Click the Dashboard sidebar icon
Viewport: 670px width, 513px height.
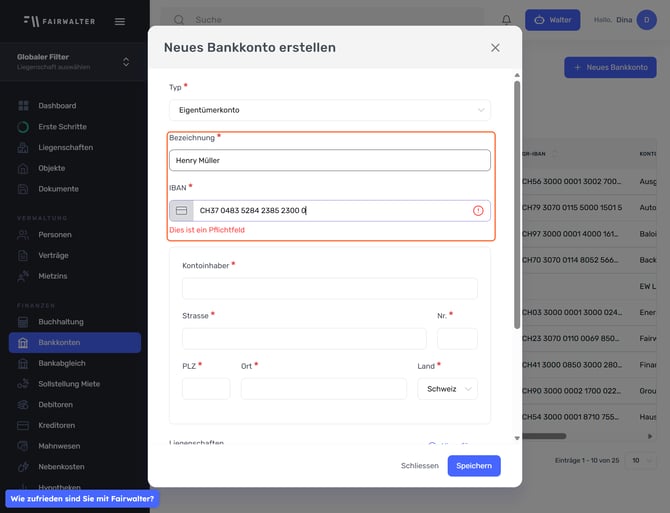pyautogui.click(x=23, y=106)
